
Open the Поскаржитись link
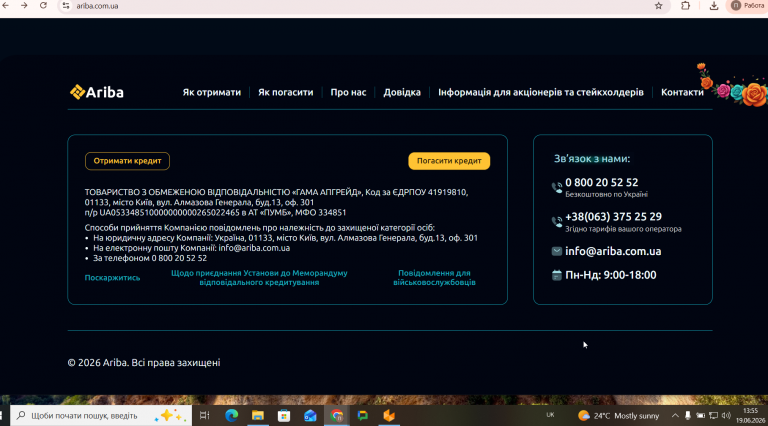tap(112, 278)
